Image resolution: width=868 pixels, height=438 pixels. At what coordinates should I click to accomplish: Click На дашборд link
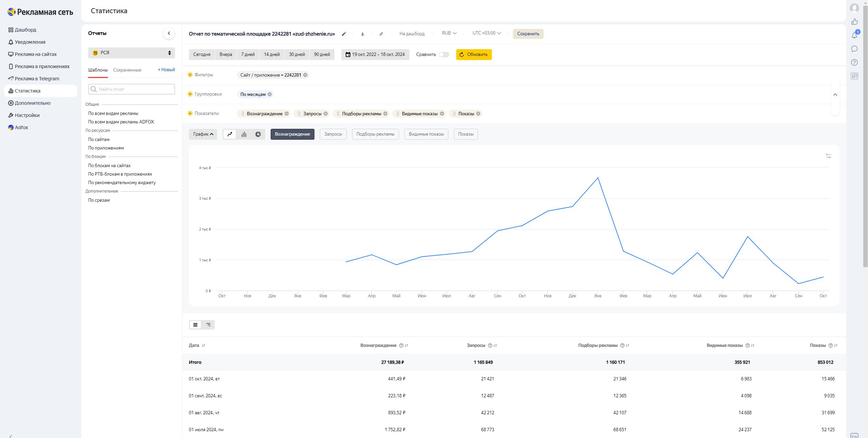412,34
